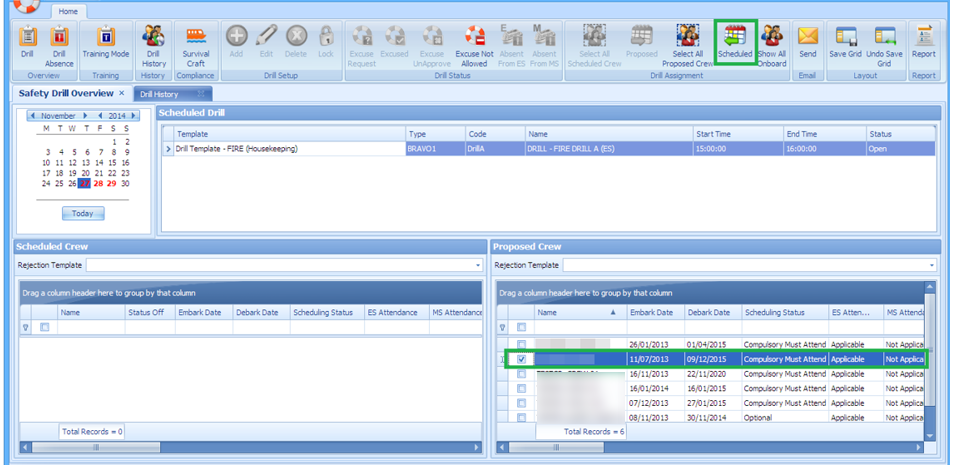Click Scheduled Crew horizontal scrollbar thumb
This screenshot has height=465, width=953.
pos(96,447)
